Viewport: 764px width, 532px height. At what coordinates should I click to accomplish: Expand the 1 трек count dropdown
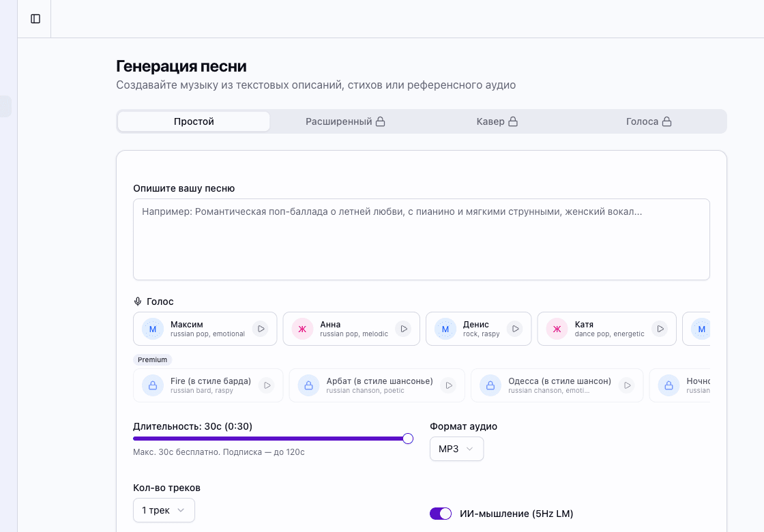click(164, 510)
